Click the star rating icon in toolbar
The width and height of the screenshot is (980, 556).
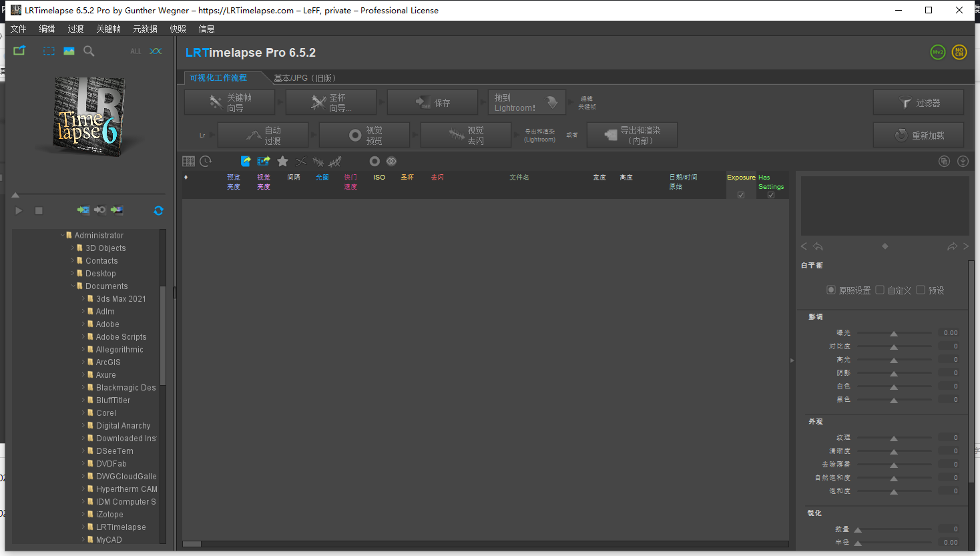coord(282,161)
